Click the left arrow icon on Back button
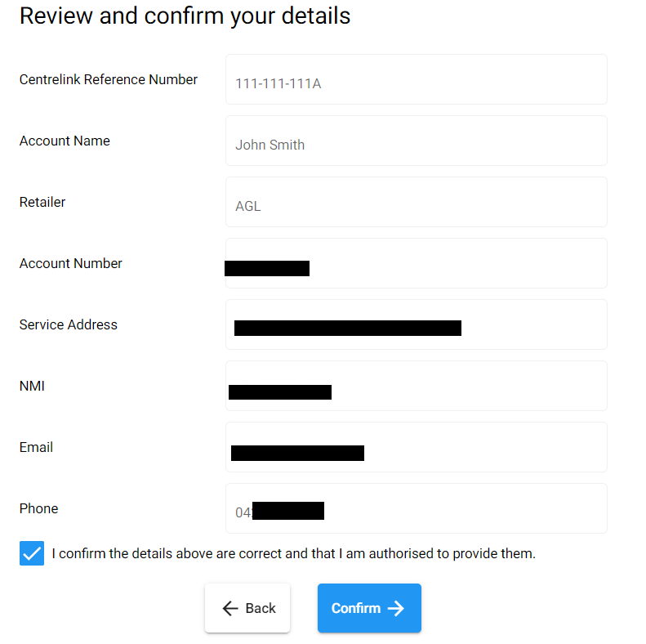This screenshot has height=644, width=646. click(x=230, y=608)
